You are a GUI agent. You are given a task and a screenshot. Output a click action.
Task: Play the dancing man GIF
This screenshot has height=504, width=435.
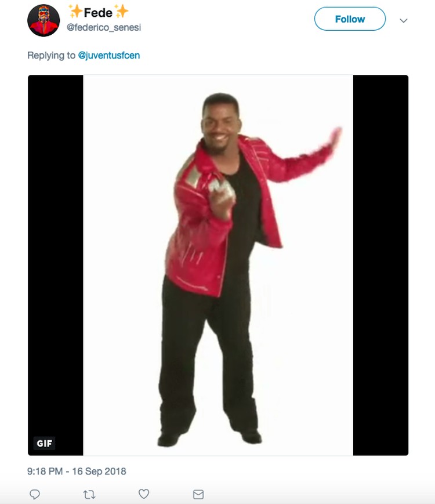coord(218,265)
